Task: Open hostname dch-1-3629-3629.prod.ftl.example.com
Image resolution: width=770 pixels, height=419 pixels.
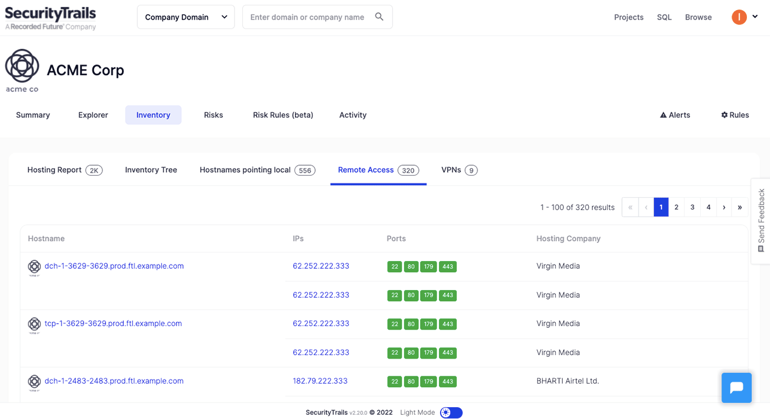Action: [114, 266]
